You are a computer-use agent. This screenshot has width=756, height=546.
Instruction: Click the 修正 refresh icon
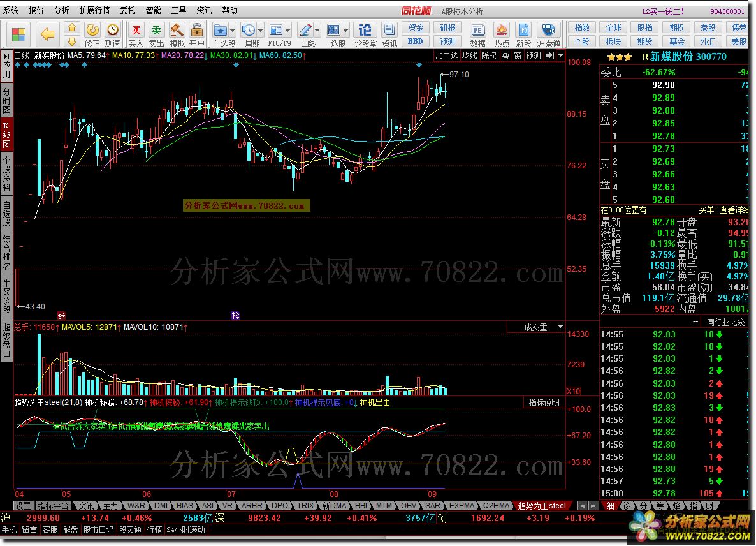92,30
